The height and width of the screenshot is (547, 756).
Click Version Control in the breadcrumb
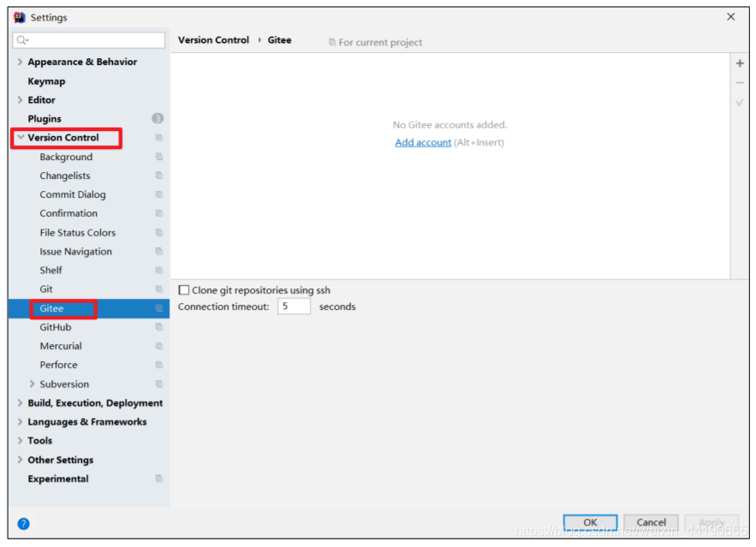point(213,40)
